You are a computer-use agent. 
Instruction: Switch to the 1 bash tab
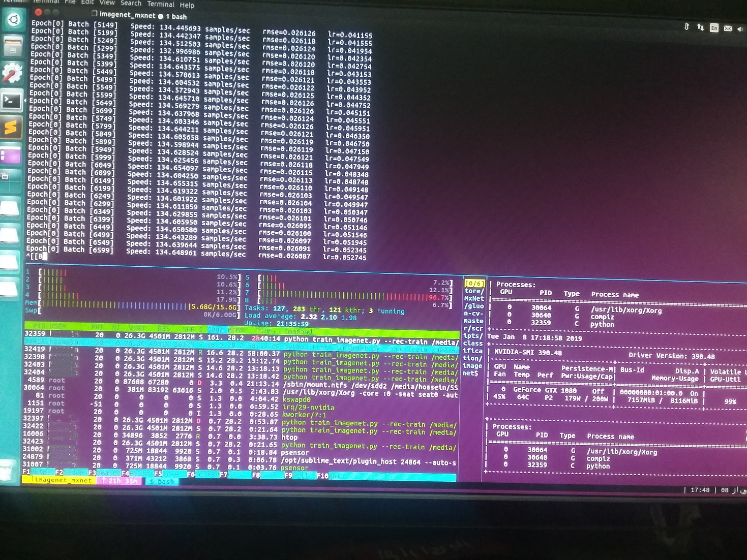161,481
